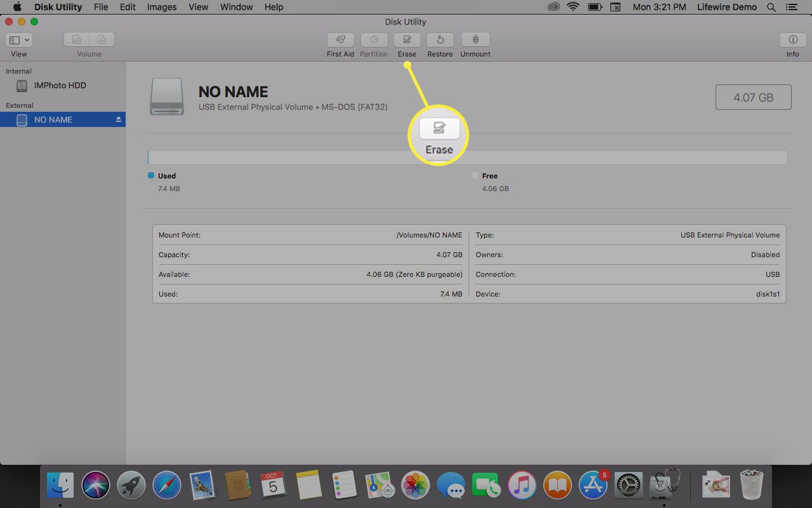Click the Internal section header in sidebar
Image resolution: width=812 pixels, height=508 pixels.
click(18, 71)
